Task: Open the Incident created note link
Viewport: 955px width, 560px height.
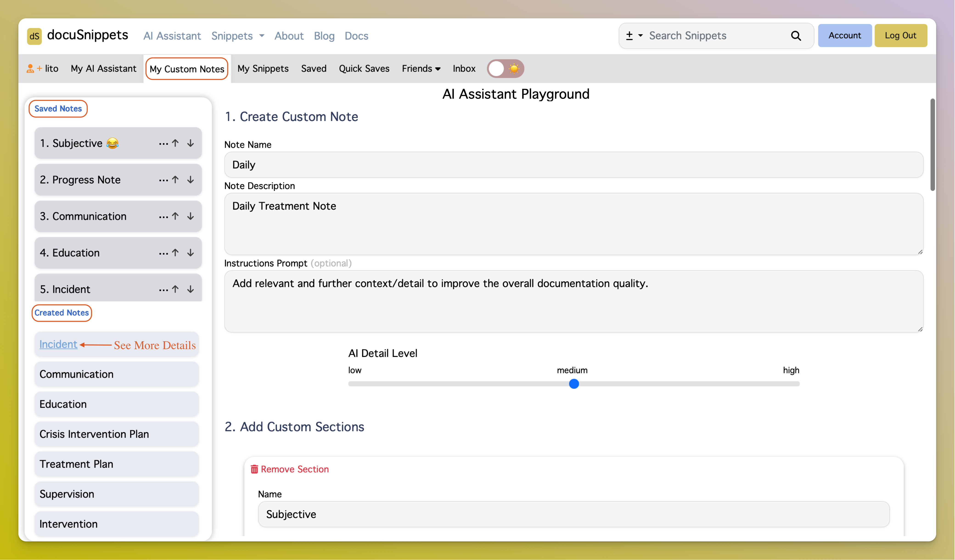Action: 58,344
